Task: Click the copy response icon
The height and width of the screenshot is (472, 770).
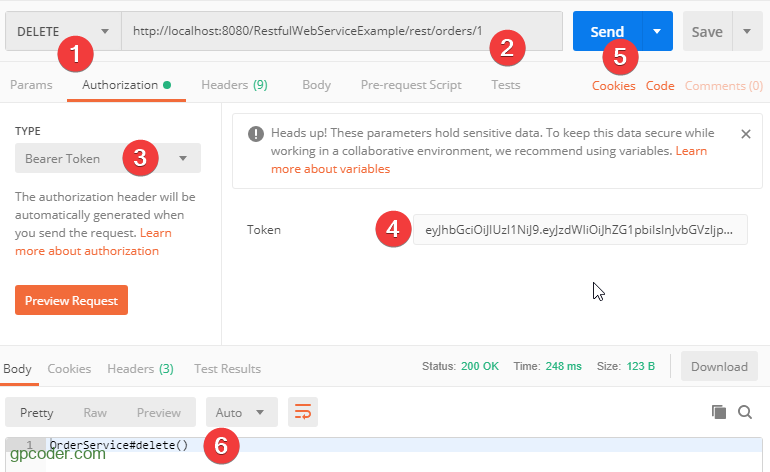Action: tap(718, 411)
